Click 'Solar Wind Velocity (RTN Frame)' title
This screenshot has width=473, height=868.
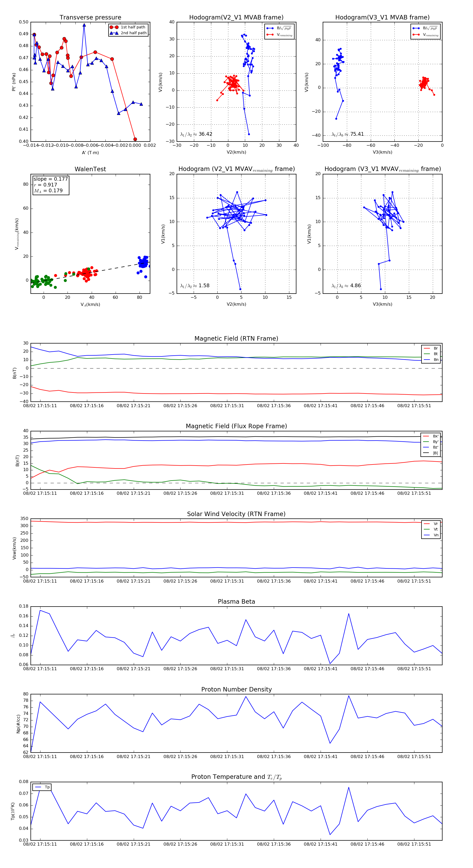236,514
